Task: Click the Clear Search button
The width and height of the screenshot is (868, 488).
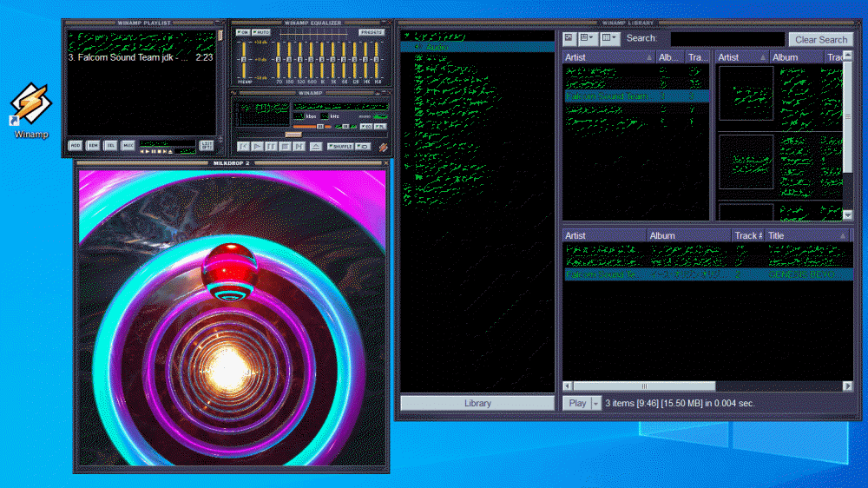Action: click(x=820, y=39)
